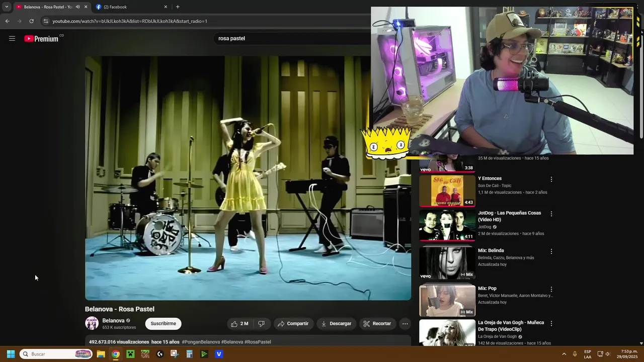
Task: Open options menu for 'Y Entonces'
Action: click(551, 179)
